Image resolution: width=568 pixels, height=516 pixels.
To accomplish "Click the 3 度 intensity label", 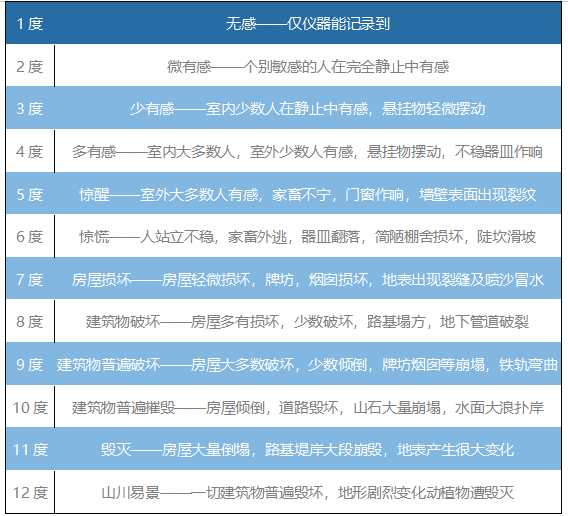I will click(30, 109).
